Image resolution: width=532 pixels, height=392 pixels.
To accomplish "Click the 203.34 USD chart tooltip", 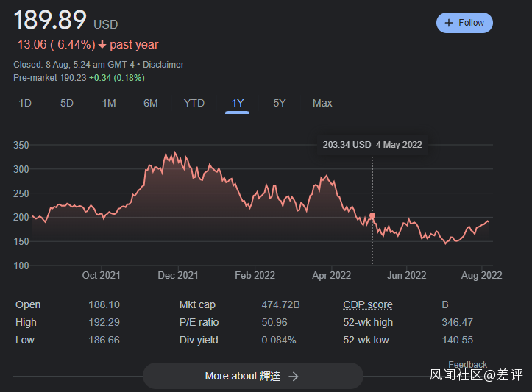I will pos(372,145).
